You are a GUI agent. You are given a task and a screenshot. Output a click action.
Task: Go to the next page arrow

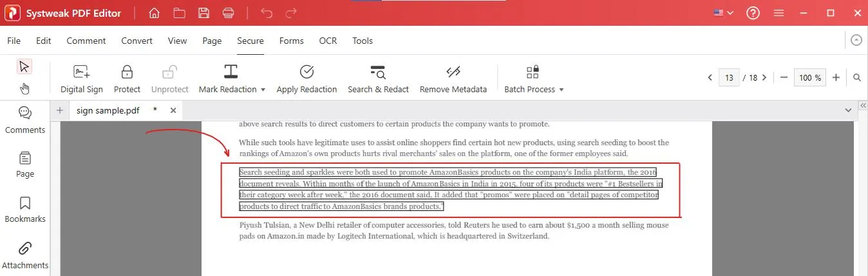point(764,77)
